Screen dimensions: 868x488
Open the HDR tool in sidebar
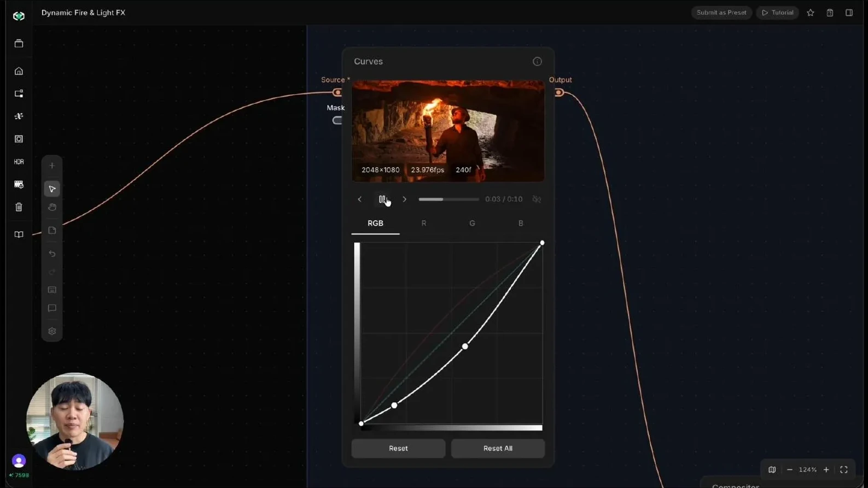coord(19,162)
